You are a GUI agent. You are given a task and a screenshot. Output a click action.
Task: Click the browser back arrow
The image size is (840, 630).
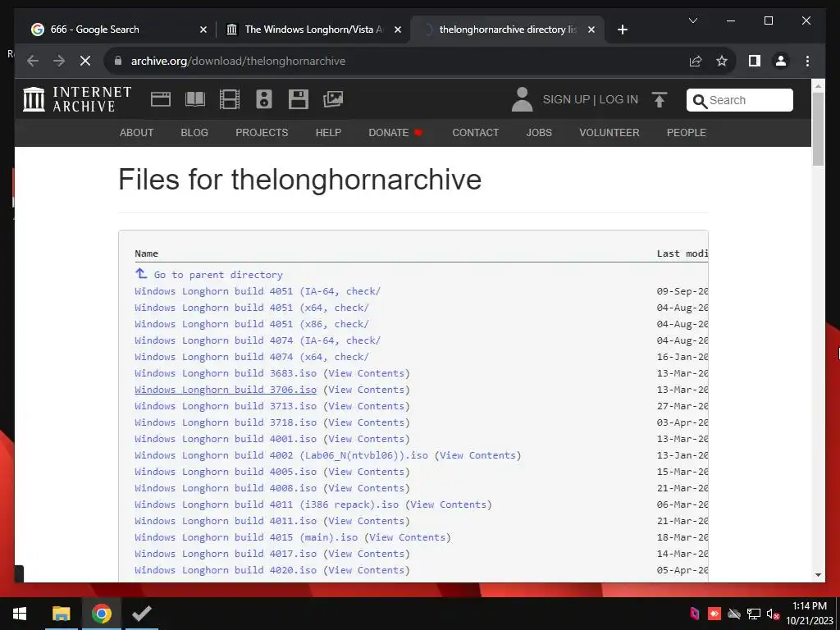[33, 61]
